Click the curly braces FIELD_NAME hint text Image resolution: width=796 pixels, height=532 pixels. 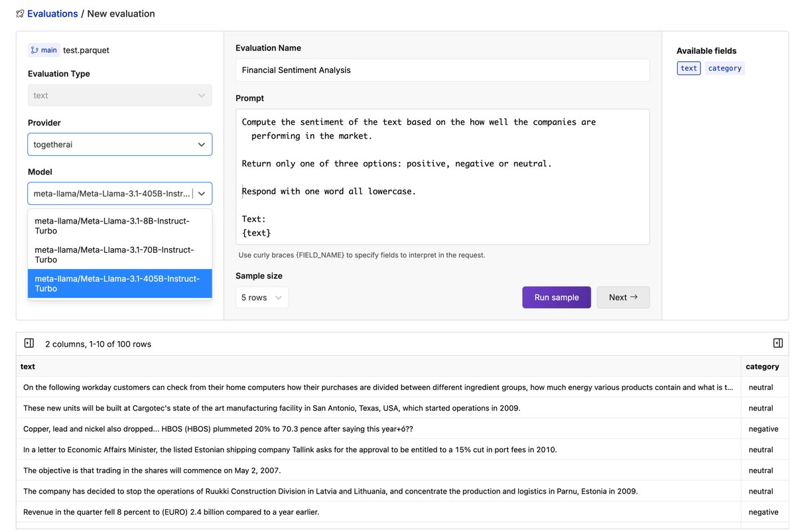[x=362, y=255]
